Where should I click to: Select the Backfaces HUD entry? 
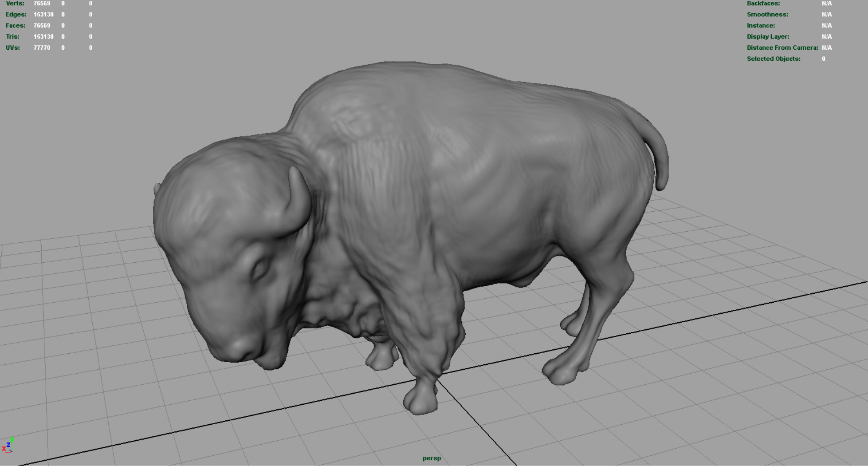point(763,4)
